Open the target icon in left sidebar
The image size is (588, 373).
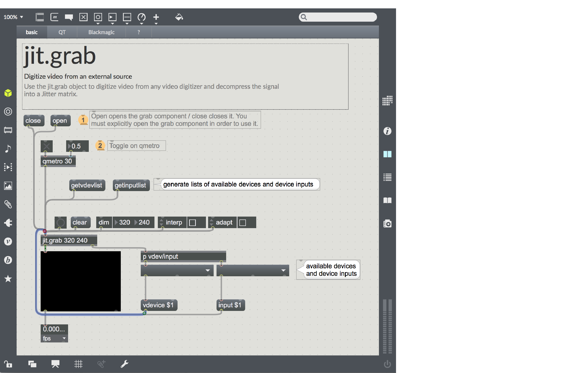[x=8, y=112]
